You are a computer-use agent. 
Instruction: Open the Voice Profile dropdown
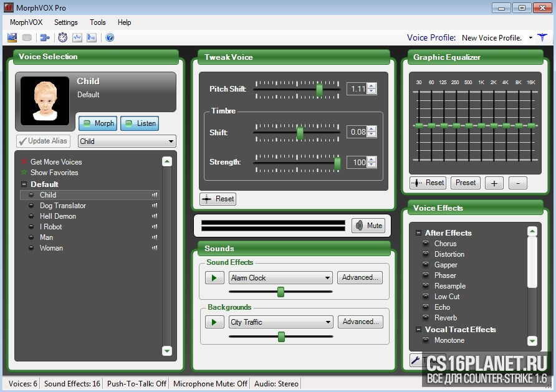[x=530, y=38]
